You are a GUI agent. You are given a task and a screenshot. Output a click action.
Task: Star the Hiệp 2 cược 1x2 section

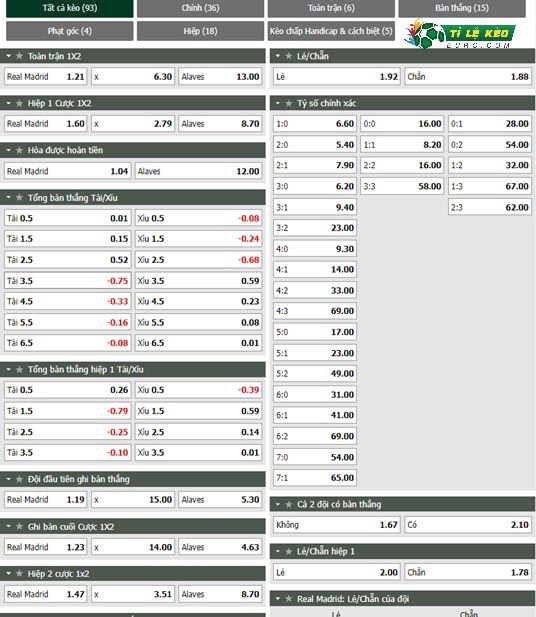pyautogui.click(x=19, y=574)
